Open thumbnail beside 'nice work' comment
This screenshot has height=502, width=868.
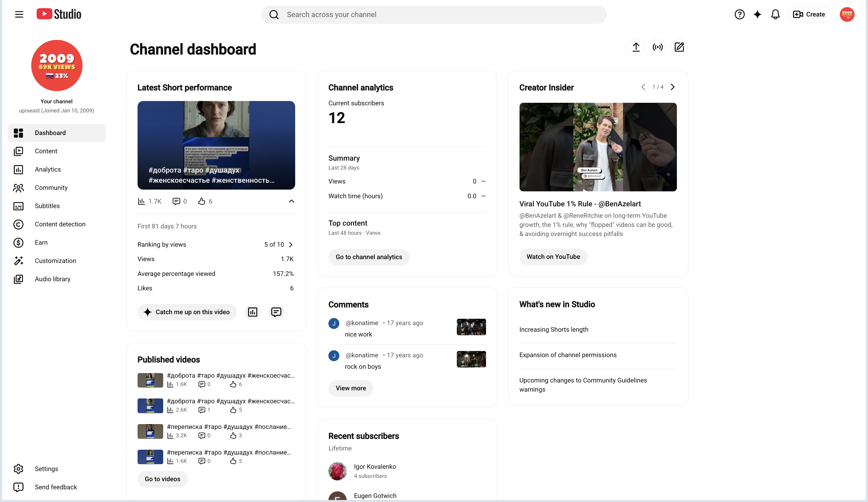(x=471, y=327)
